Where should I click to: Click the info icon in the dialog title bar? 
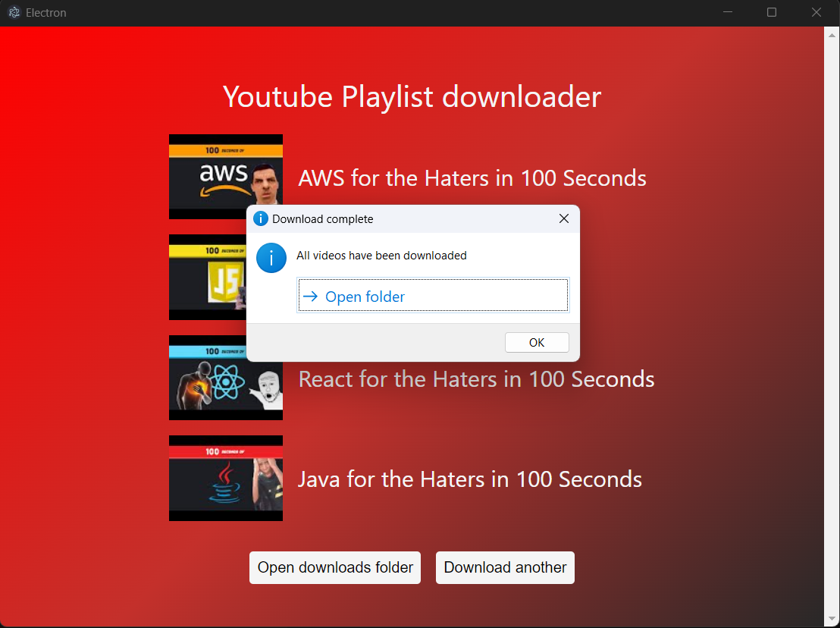click(x=260, y=218)
